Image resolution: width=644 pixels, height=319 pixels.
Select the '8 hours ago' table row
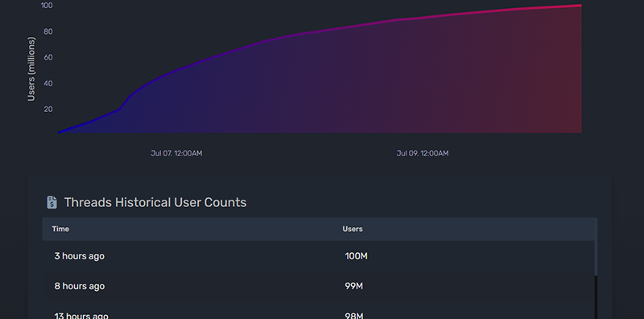tap(318, 286)
